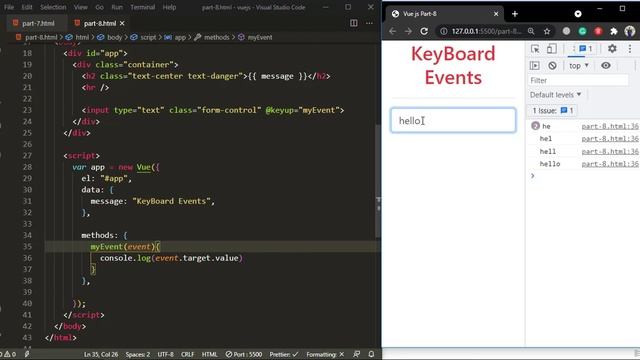Click line 36 console.log code
Image resolution: width=640 pixels, height=360 pixels.
[x=171, y=258]
